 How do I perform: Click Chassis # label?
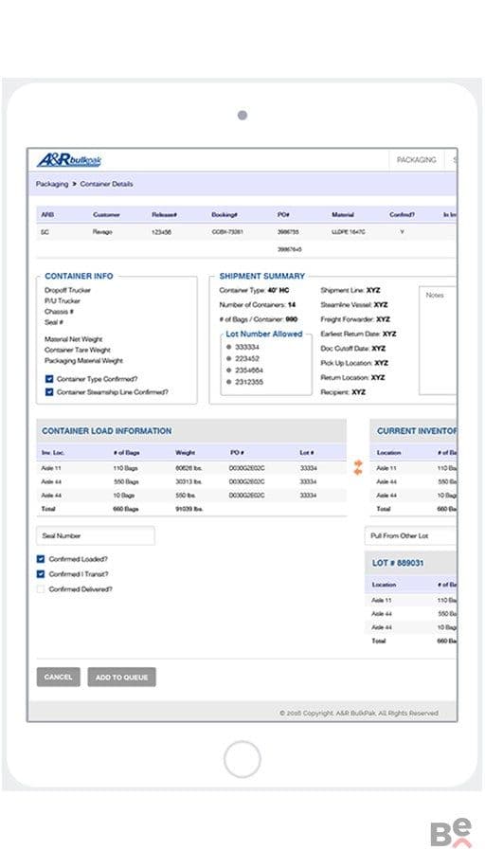click(x=60, y=312)
